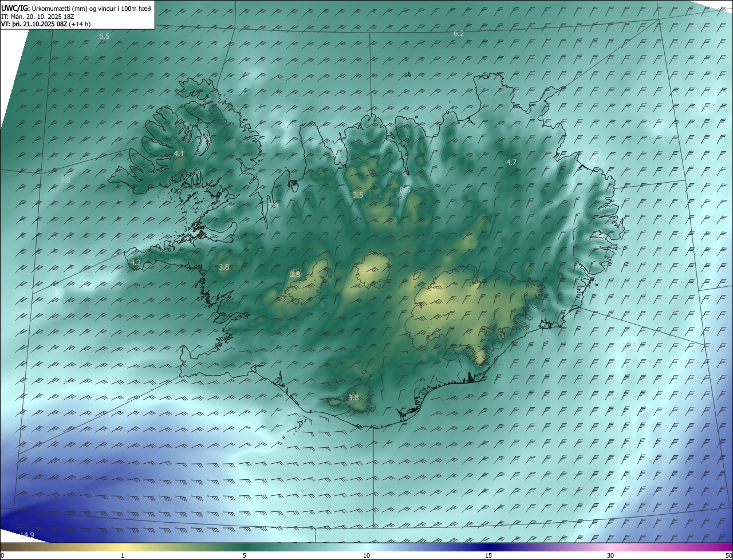Click the 4.7 value label on the map
The height and width of the screenshot is (560, 733).
pyautogui.click(x=511, y=163)
